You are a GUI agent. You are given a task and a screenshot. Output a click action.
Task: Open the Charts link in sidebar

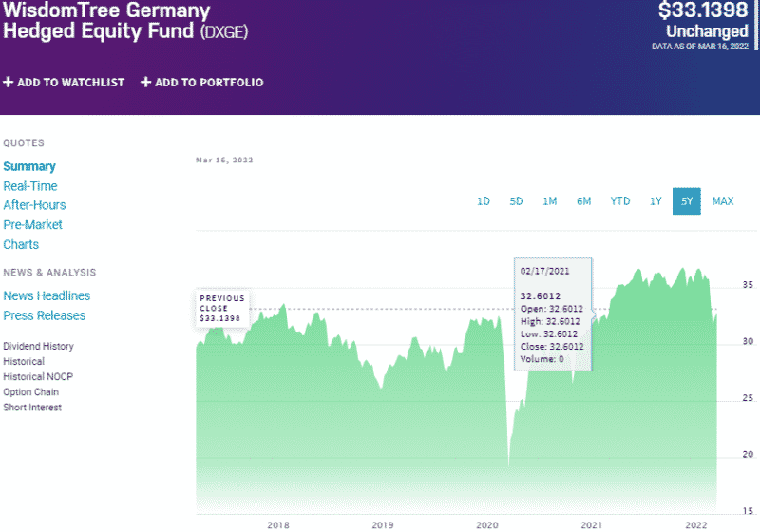pyautogui.click(x=21, y=244)
